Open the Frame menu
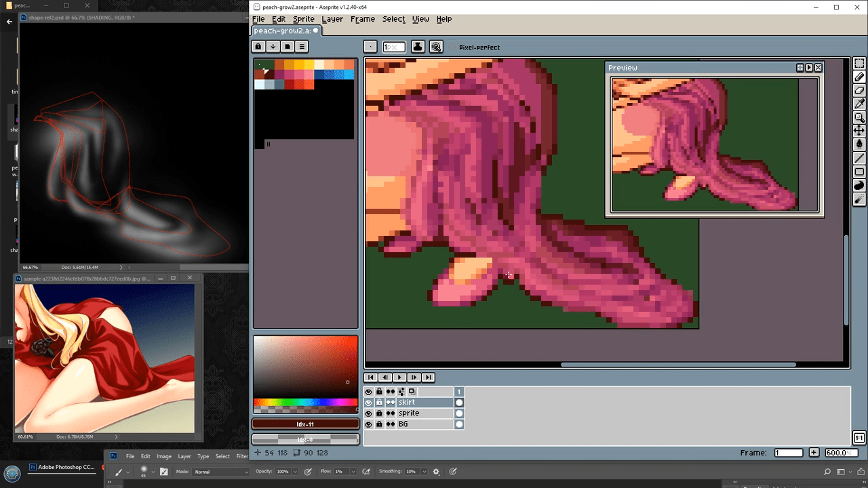The height and width of the screenshot is (488, 868). (x=362, y=19)
